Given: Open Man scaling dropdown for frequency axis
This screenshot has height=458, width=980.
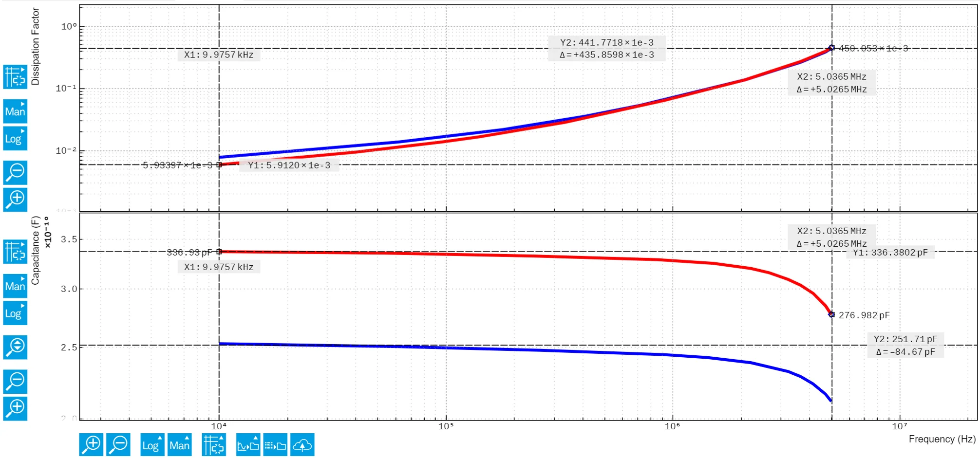Looking at the screenshot, I should coord(179,445).
